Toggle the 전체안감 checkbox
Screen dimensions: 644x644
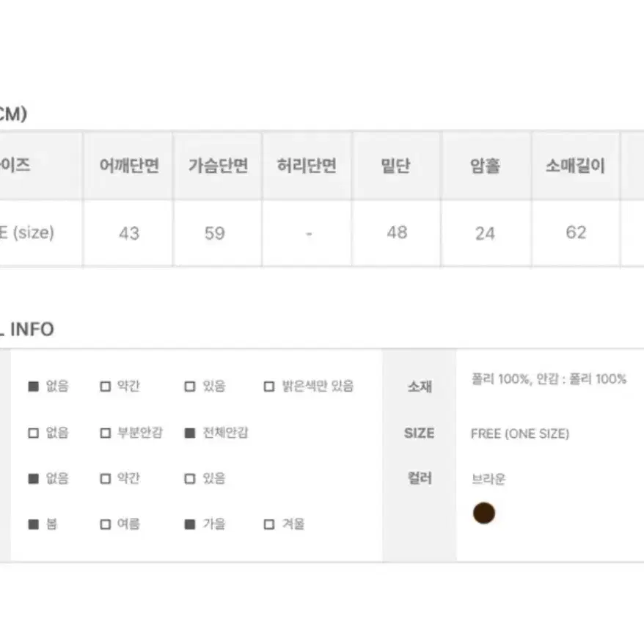tap(190, 433)
